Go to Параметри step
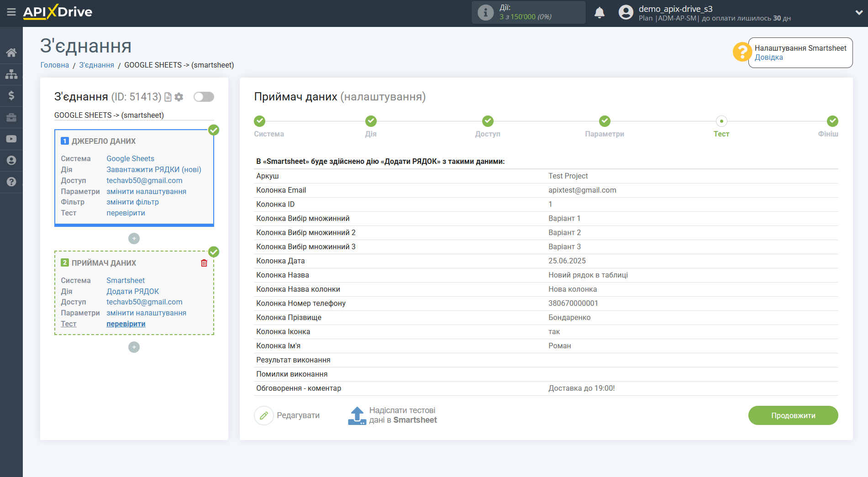This screenshot has height=477, width=868. pos(605,121)
